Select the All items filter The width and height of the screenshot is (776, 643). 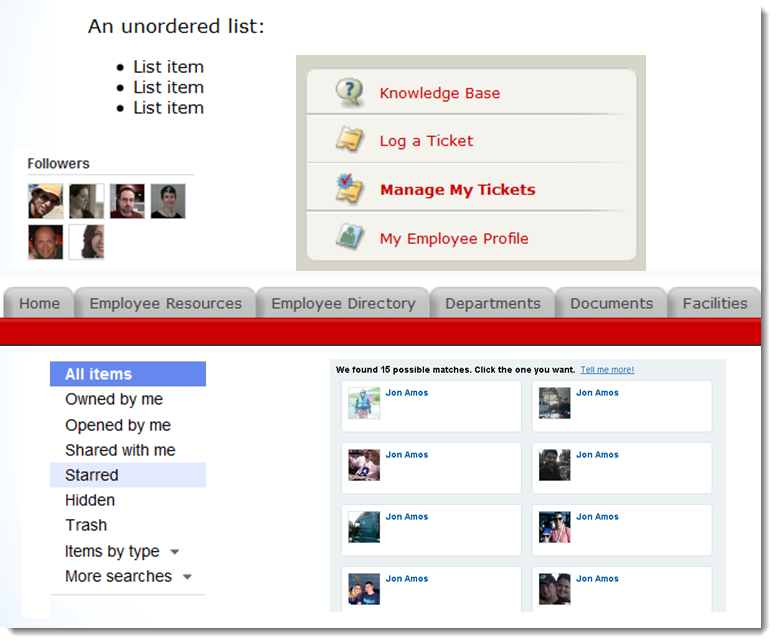(x=128, y=374)
